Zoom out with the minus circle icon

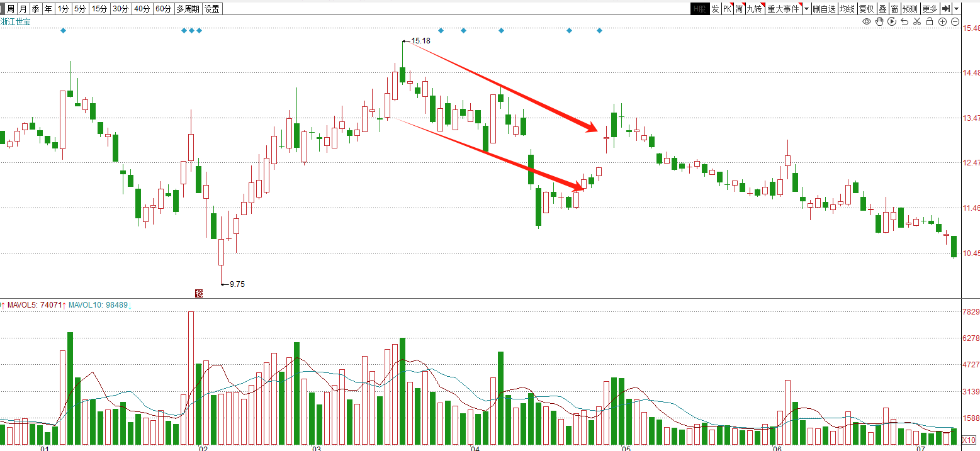tap(955, 21)
